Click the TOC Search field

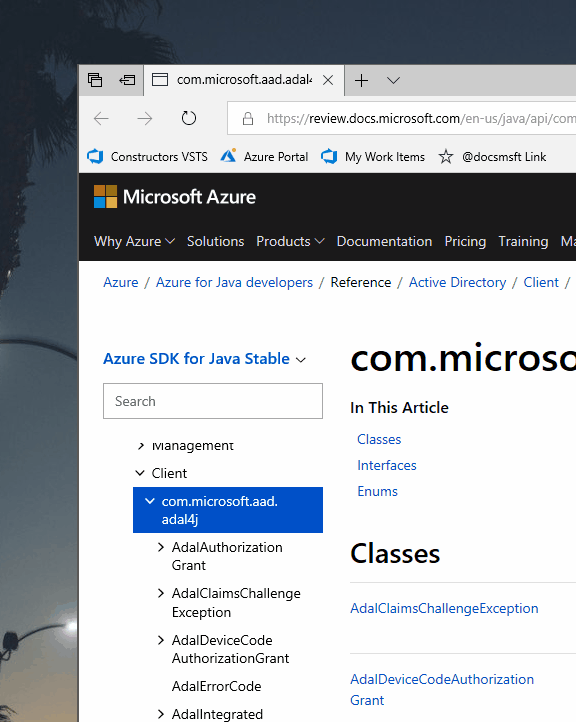(213, 401)
